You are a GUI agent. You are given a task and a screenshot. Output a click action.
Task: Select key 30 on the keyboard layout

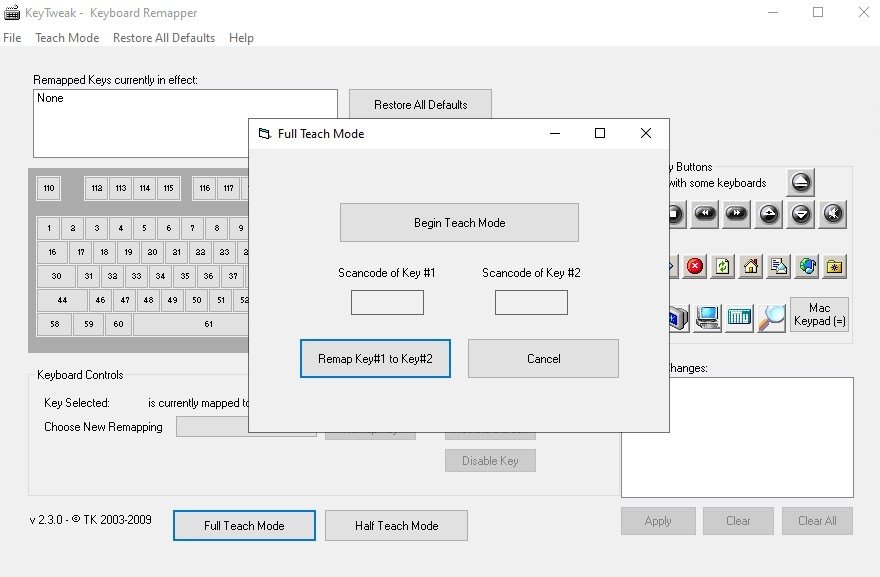pos(56,276)
